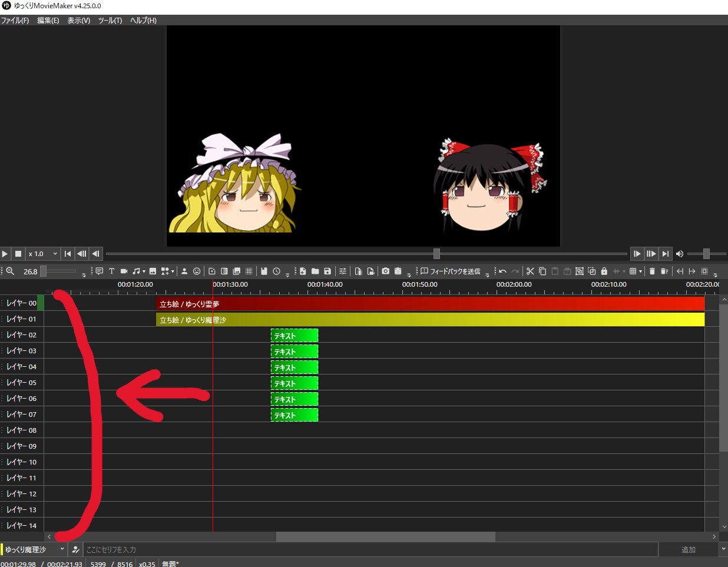Screen dimensions: 728x567
Task: Open the ゆっくり魔理沙 character dropdown
Action: pos(34,549)
